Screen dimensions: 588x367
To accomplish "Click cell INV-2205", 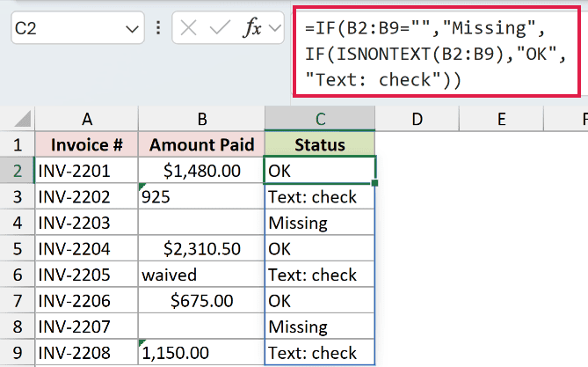I will tap(87, 275).
